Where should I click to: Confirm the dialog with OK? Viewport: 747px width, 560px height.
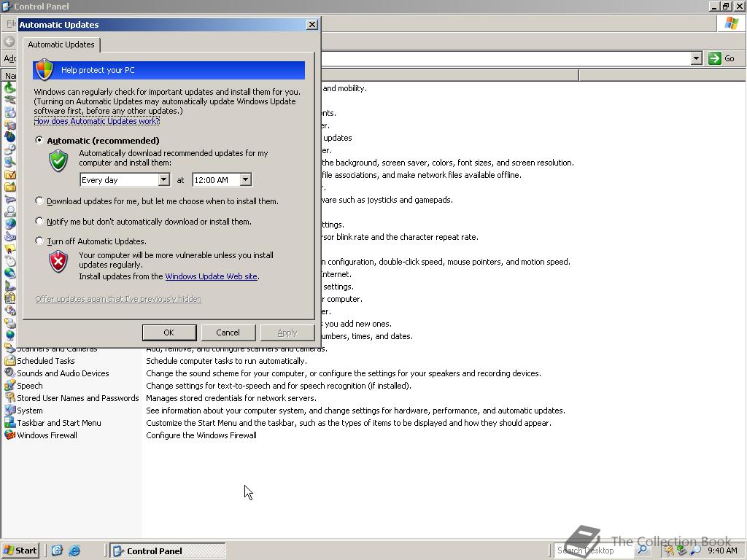coord(169,332)
